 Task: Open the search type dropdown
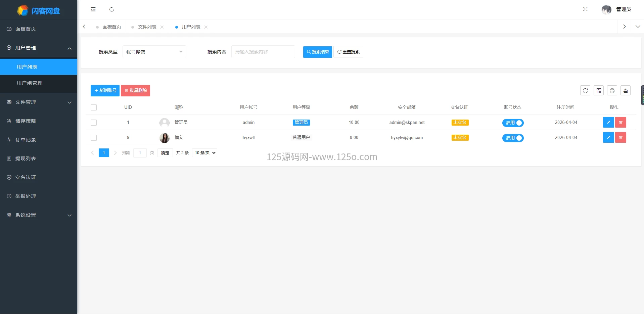154,52
